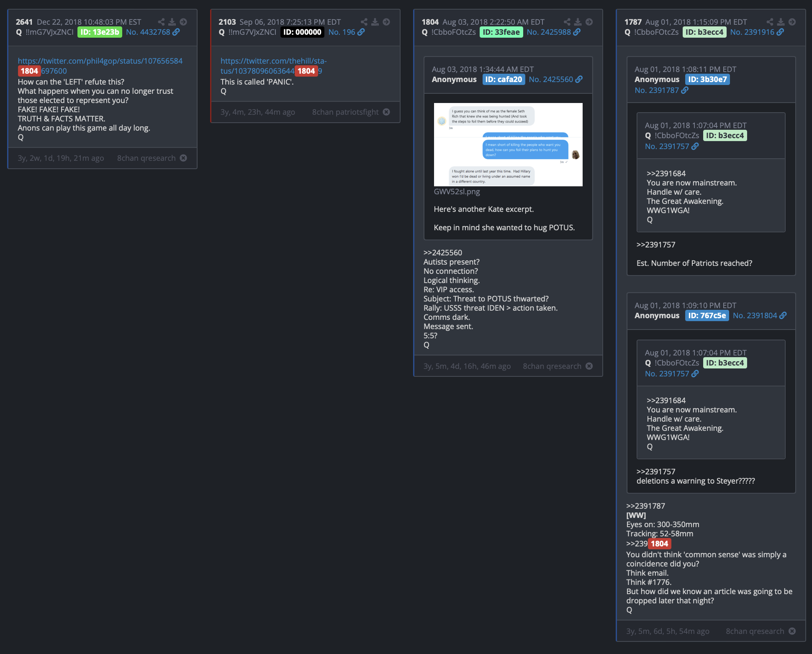Click the >>2391787 reply reference
812x654 pixels.
pos(645,506)
